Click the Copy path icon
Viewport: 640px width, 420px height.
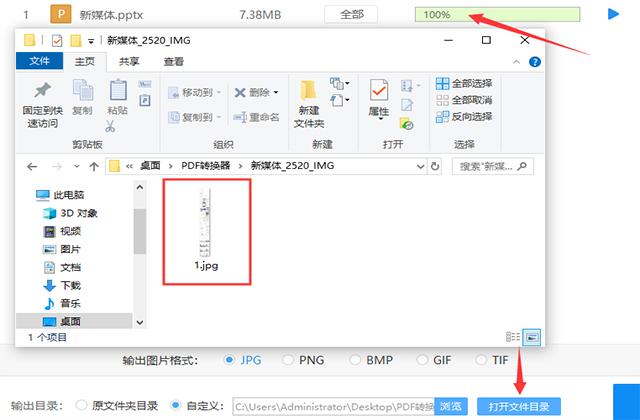145,84
